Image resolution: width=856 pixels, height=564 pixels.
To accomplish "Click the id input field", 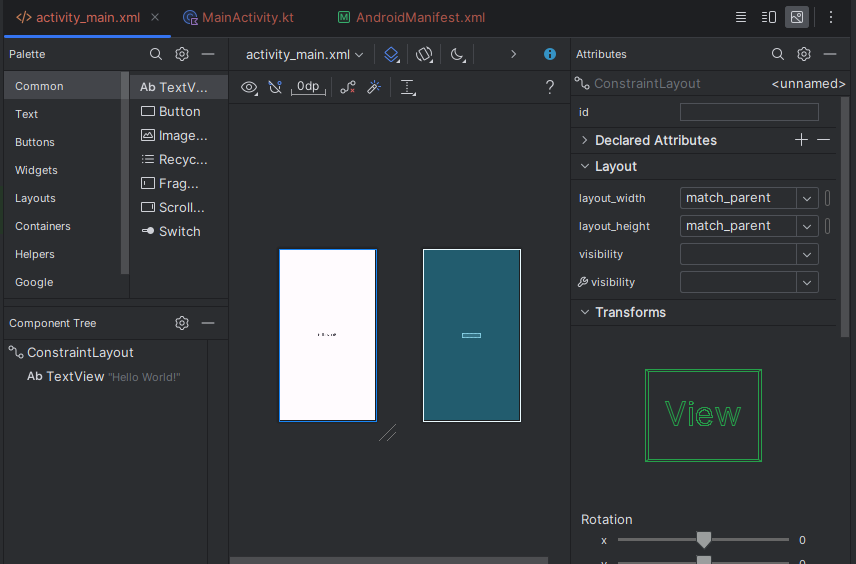I will pos(749,112).
